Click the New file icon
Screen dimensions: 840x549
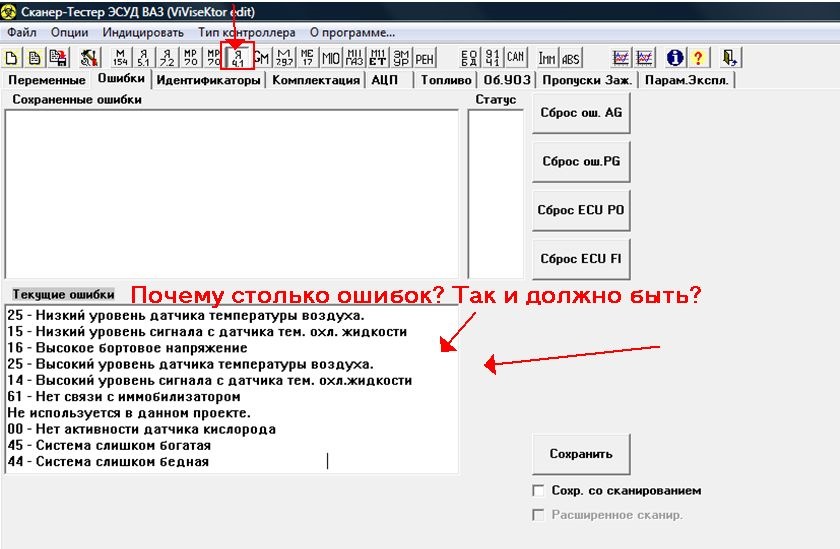pos(11,57)
